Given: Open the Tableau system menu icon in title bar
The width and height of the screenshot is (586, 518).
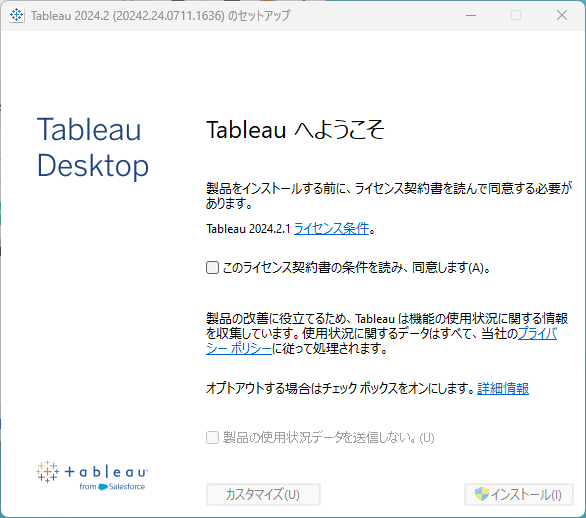Looking at the screenshot, I should tap(16, 15).
